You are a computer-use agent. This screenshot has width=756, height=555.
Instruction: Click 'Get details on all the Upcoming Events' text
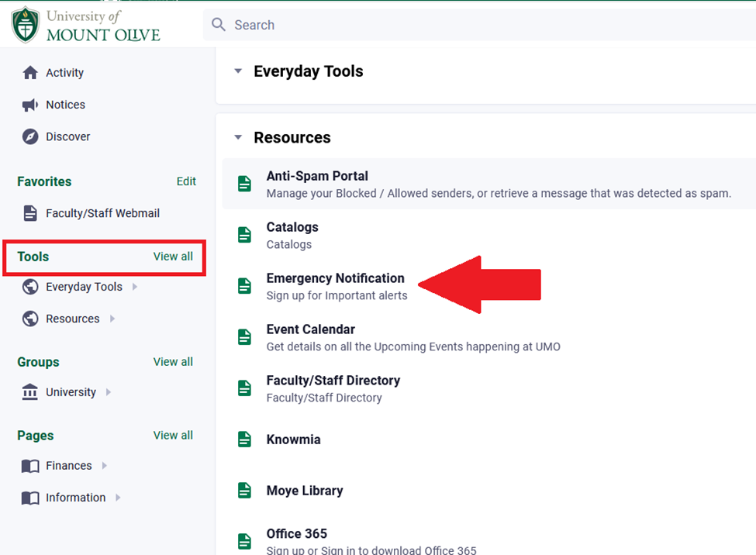(414, 346)
